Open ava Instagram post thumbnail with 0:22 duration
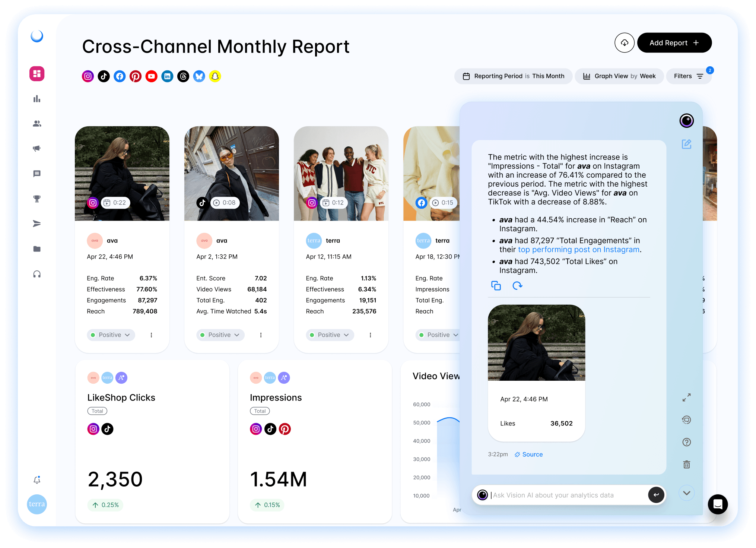Viewport: 756px width, 548px height. tap(122, 174)
